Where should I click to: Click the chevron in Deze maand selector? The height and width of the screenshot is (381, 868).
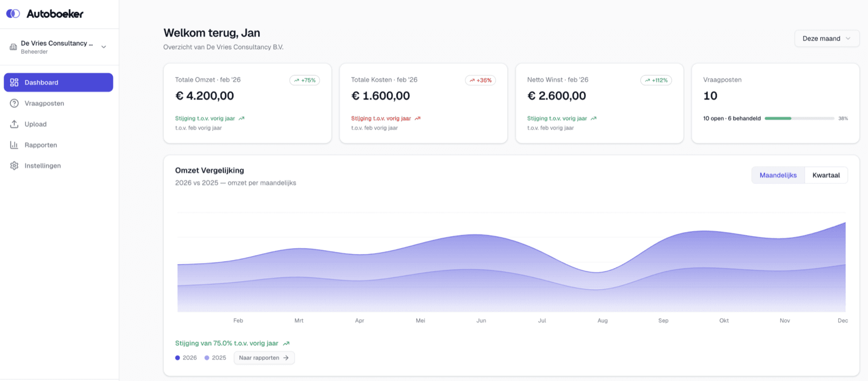[848, 39]
